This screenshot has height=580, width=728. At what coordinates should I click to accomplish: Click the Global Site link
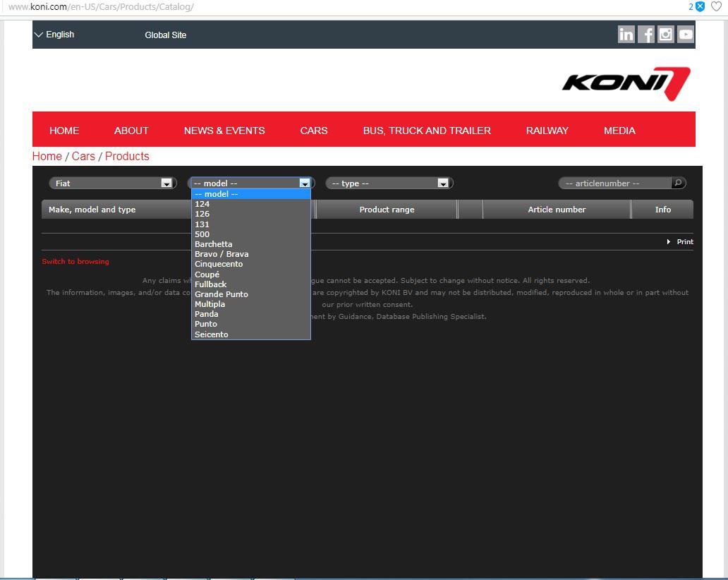pyautogui.click(x=165, y=35)
